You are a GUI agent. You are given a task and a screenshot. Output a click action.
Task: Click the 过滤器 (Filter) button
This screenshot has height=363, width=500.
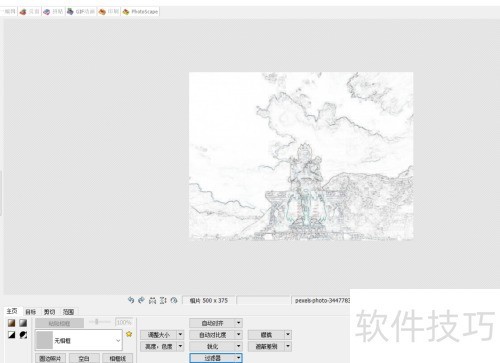click(x=212, y=358)
